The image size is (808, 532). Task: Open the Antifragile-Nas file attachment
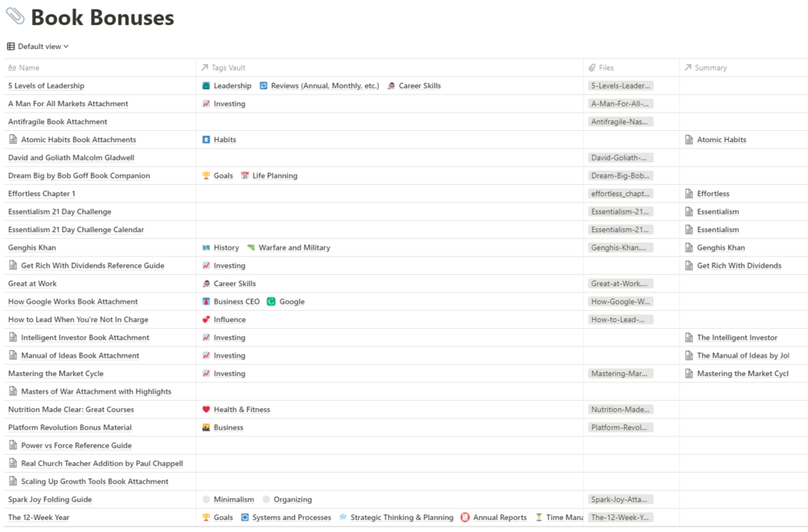click(621, 121)
